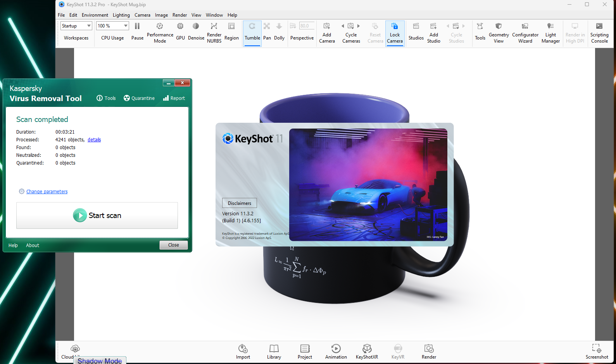
Task: Toggle the Denoise option
Action: coord(196,31)
